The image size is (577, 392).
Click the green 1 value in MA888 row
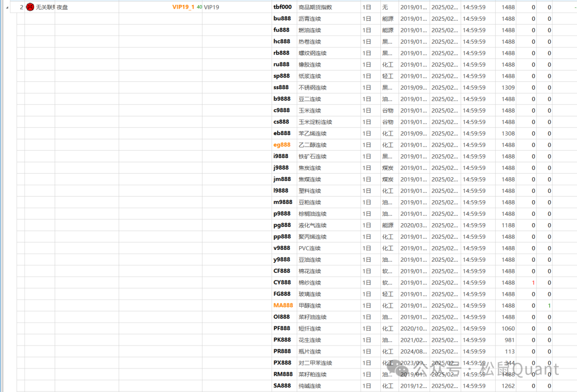pyautogui.click(x=549, y=305)
